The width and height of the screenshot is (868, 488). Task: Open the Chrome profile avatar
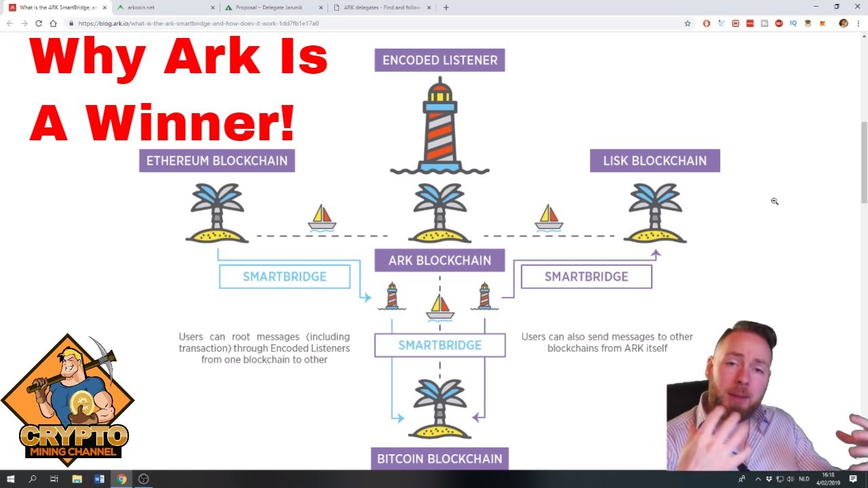[844, 23]
